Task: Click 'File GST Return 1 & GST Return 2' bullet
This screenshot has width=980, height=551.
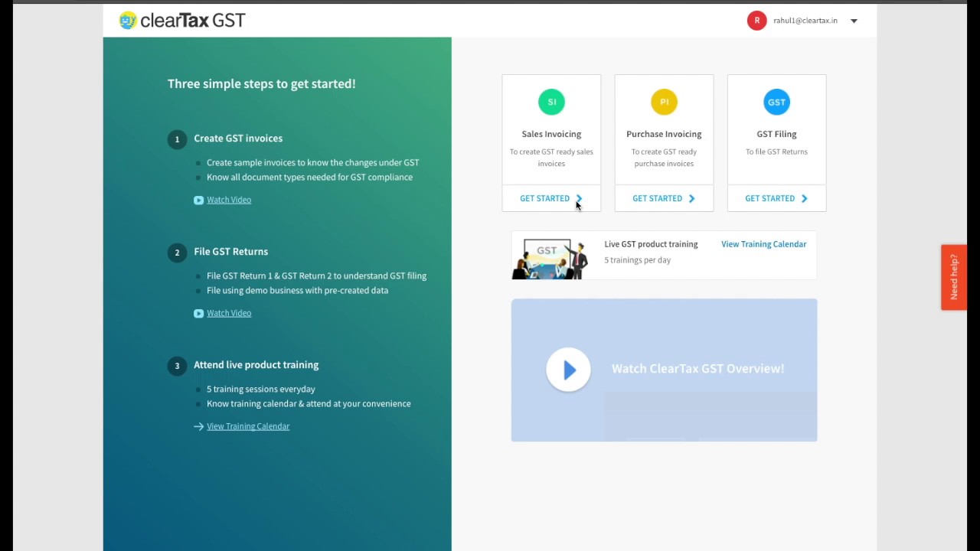Action: tap(316, 276)
